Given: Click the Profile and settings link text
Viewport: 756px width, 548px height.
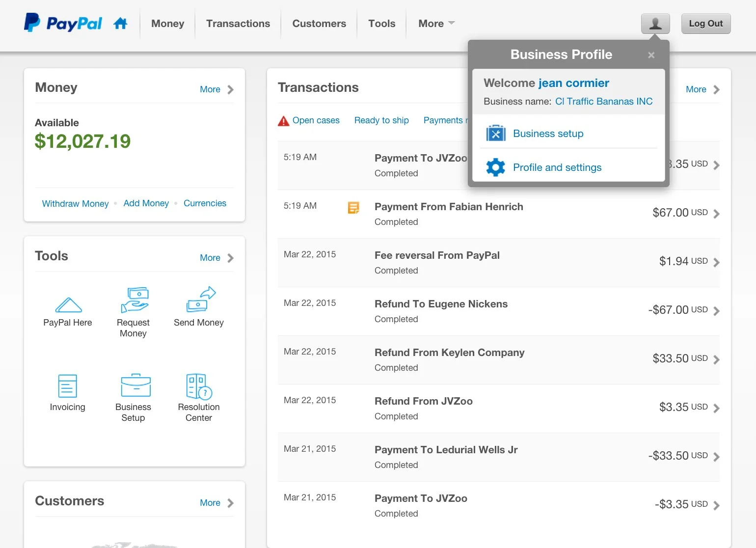Looking at the screenshot, I should [557, 167].
